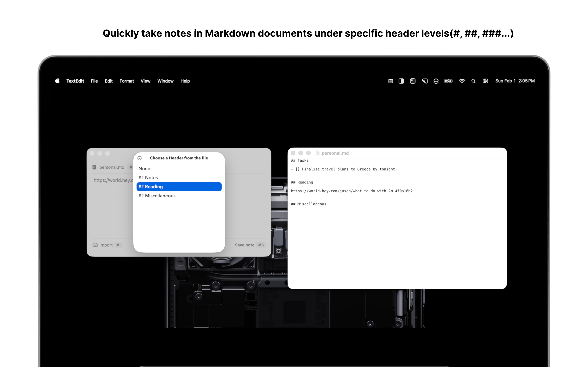Open Control Center in the menu bar
The height and width of the screenshot is (367, 588).
[x=485, y=81]
